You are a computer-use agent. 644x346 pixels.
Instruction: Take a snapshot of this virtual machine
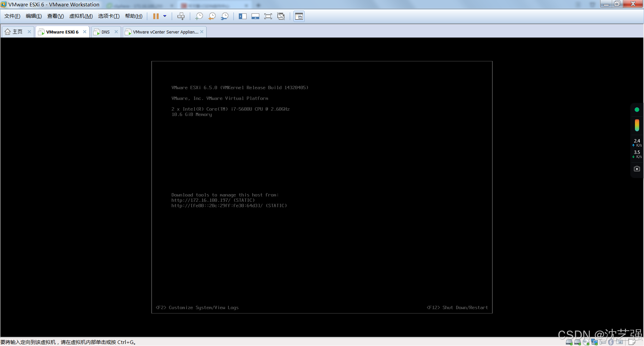click(x=199, y=16)
